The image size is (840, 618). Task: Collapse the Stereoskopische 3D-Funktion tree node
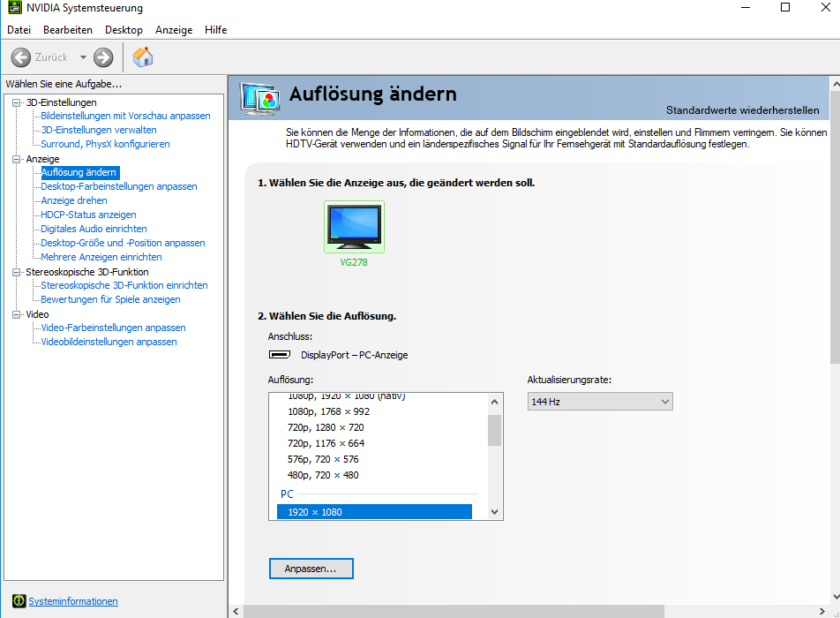click(x=17, y=272)
